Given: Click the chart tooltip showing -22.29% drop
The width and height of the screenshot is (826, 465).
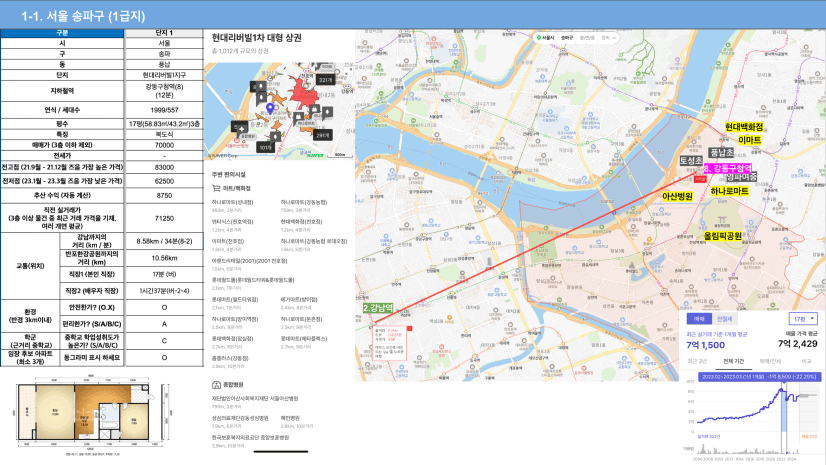Looking at the screenshot, I should (759, 377).
